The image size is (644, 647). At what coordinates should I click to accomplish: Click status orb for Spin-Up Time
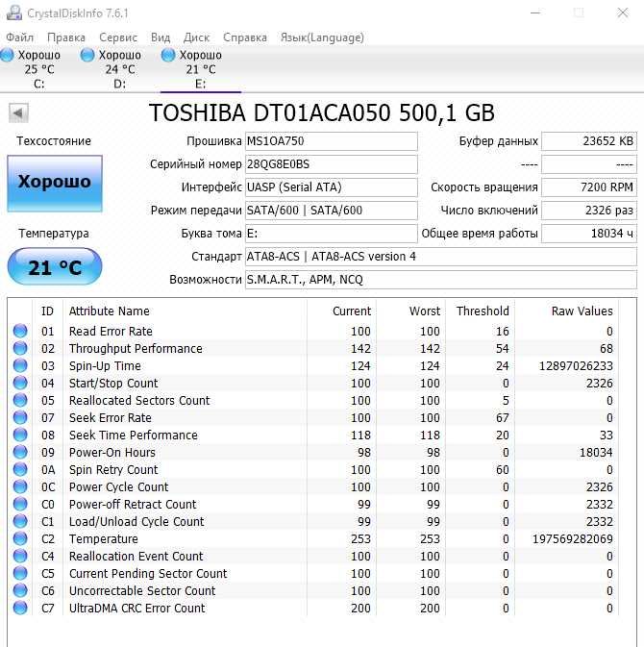(x=20, y=365)
